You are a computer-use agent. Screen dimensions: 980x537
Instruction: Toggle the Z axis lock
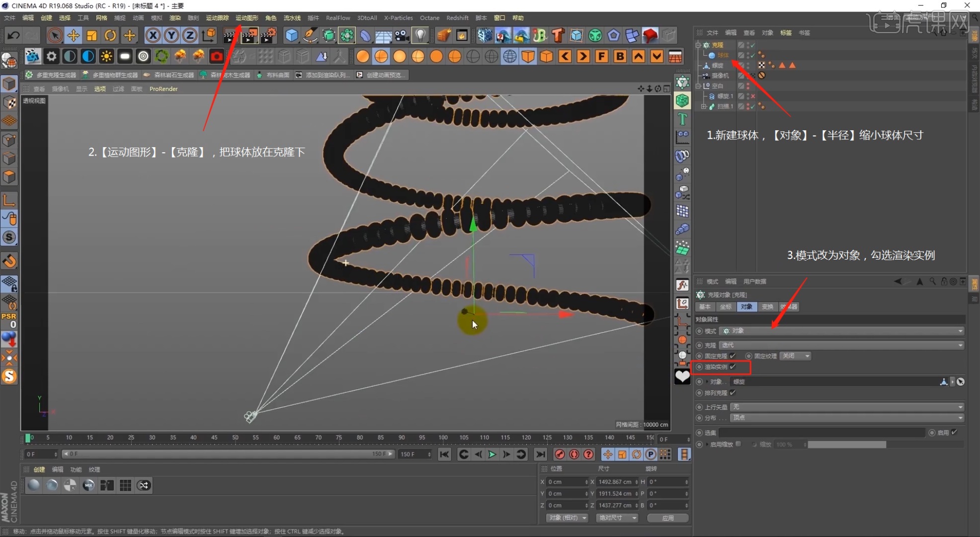pos(190,35)
